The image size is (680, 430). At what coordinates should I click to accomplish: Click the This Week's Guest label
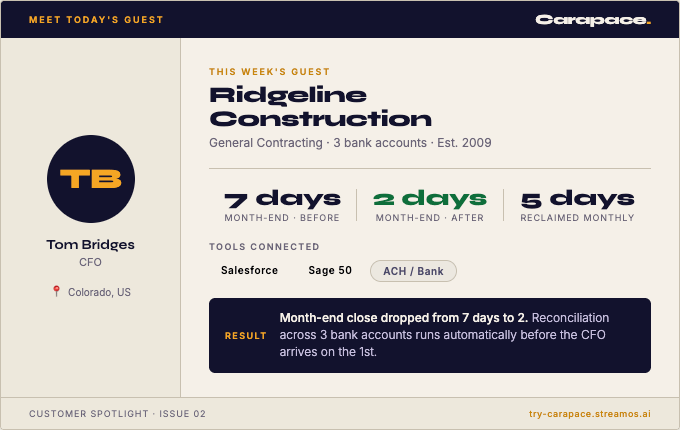tap(269, 72)
